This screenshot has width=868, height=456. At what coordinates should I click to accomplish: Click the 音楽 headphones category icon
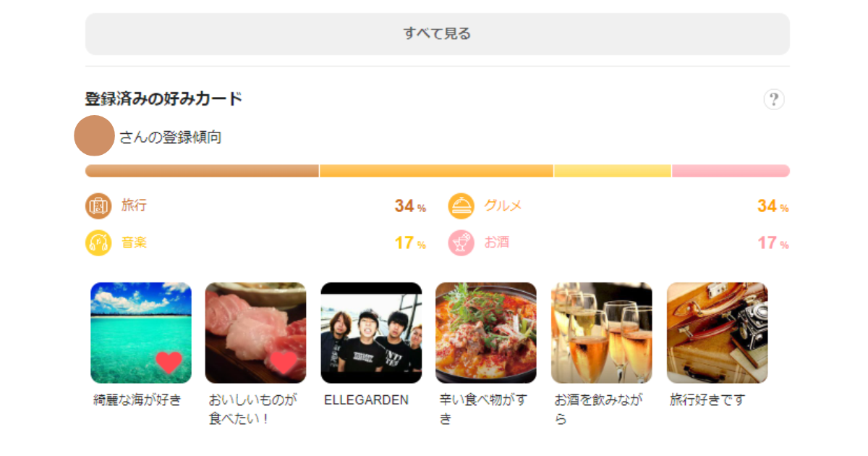click(x=98, y=242)
